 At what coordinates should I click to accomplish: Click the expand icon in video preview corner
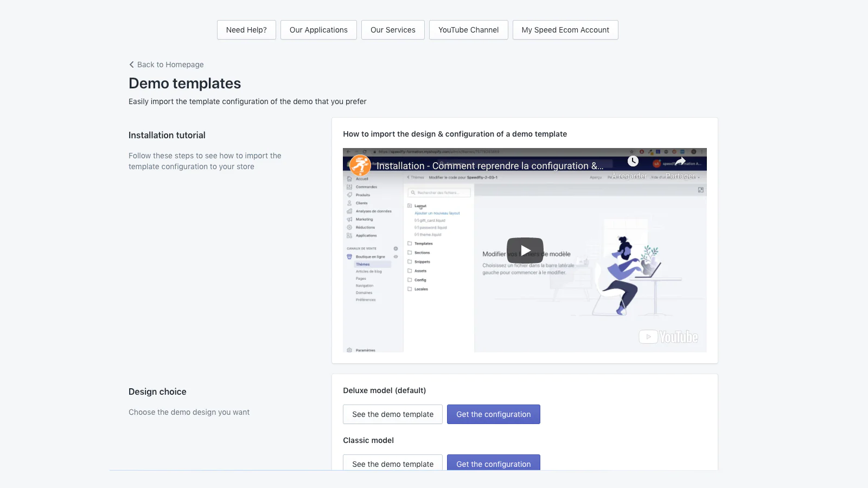point(701,190)
